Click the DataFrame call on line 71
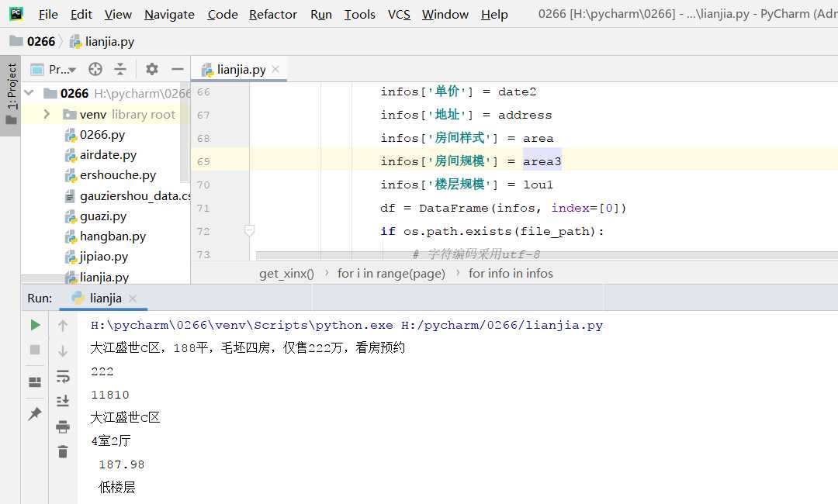Viewport: 838px width, 504px height. click(453, 208)
